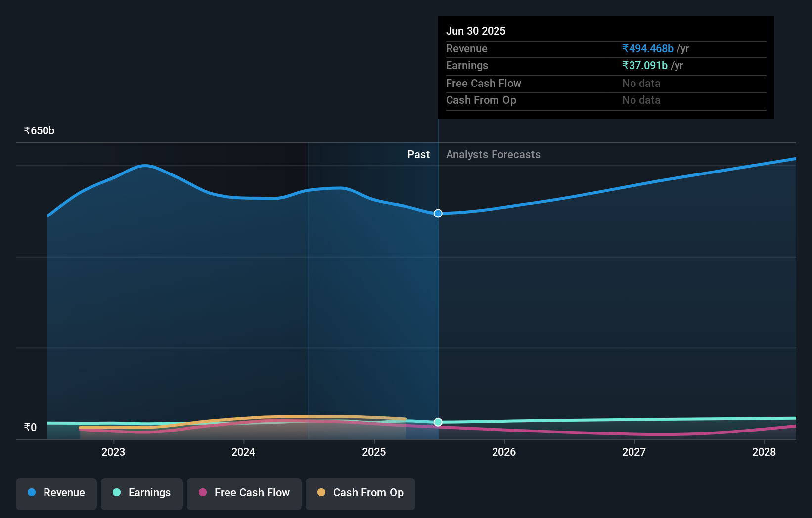Toggle the Revenue legend series
Screen dimensions: 812x518
[x=56, y=494]
